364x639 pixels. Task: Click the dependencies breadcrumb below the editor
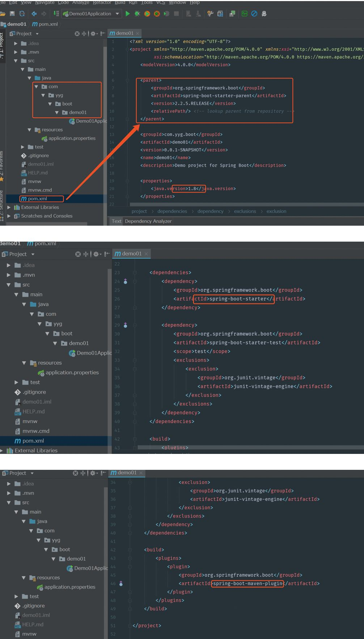pyautogui.click(x=172, y=212)
